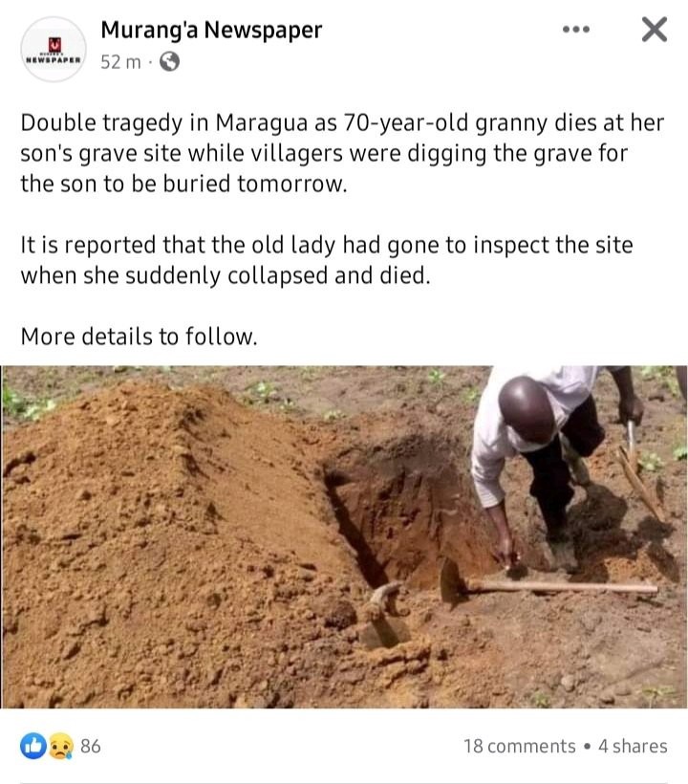Screen dimensions: 688x784
Task: Click the globe public audience icon
Action: click(x=169, y=62)
